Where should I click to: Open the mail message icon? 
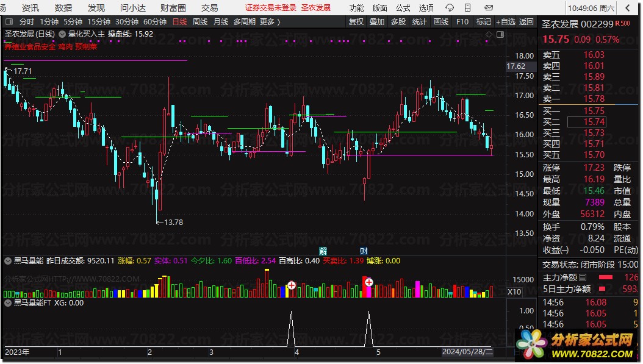coord(489,8)
